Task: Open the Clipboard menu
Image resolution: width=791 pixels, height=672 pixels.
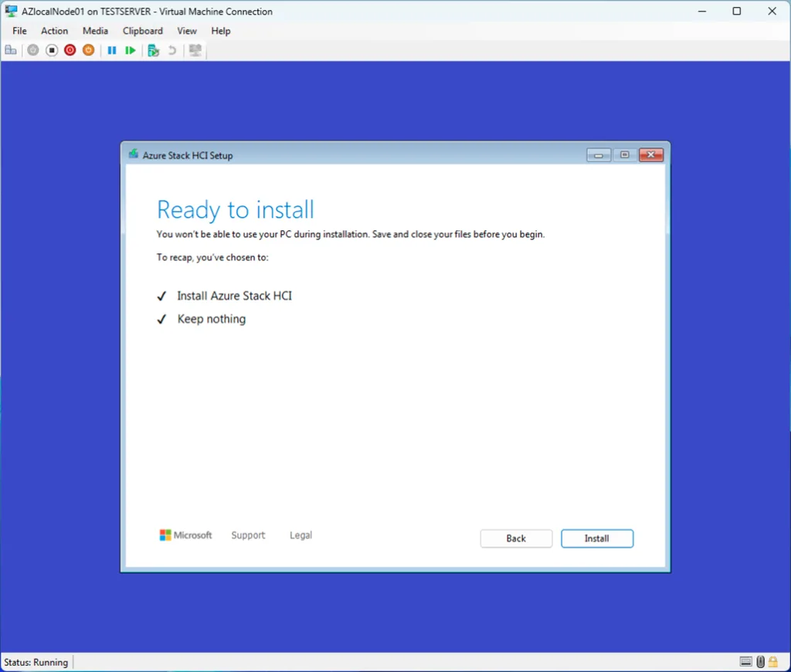Action: (x=143, y=31)
